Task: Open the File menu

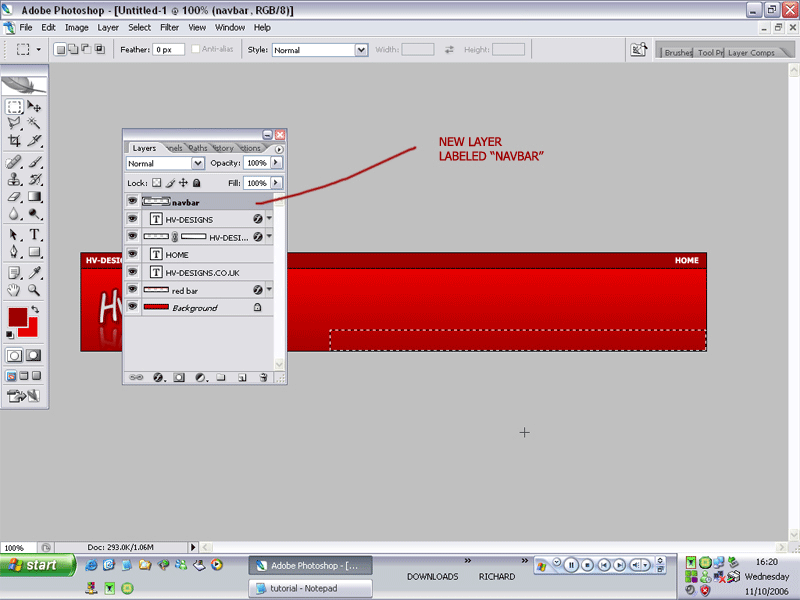Action: [26, 28]
